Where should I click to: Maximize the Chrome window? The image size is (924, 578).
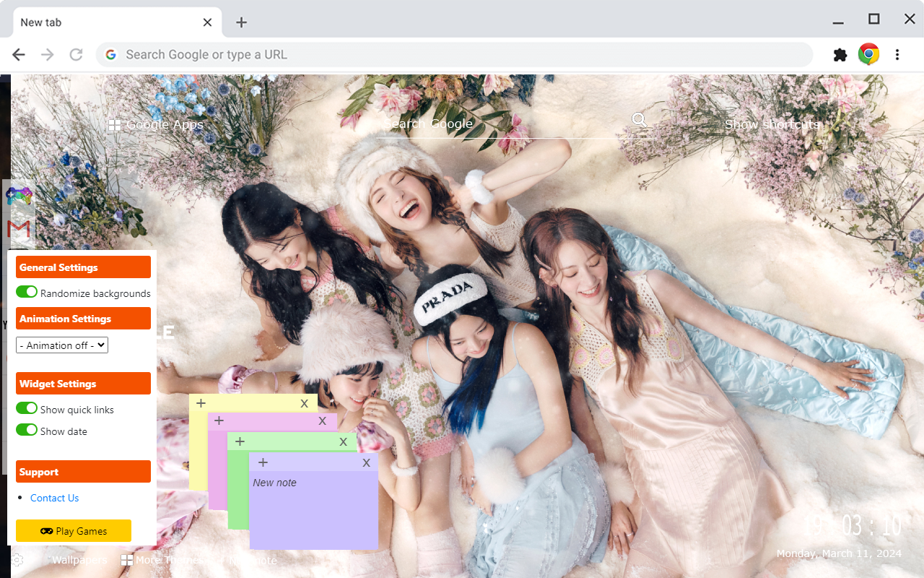point(873,20)
